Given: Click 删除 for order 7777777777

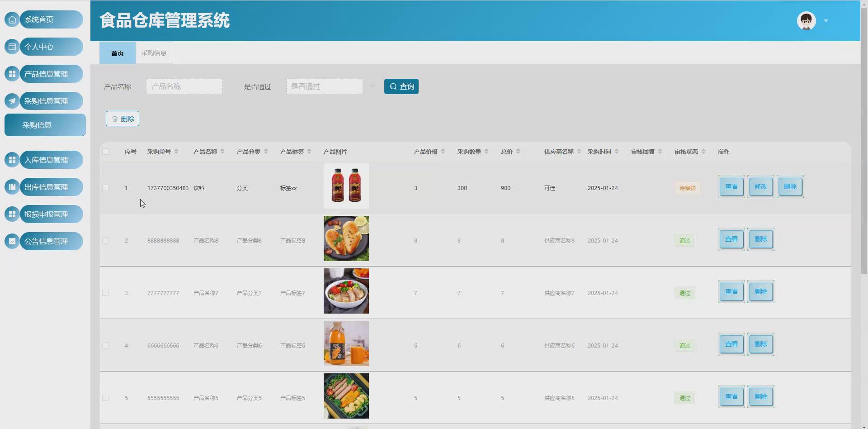Looking at the screenshot, I should [761, 291].
